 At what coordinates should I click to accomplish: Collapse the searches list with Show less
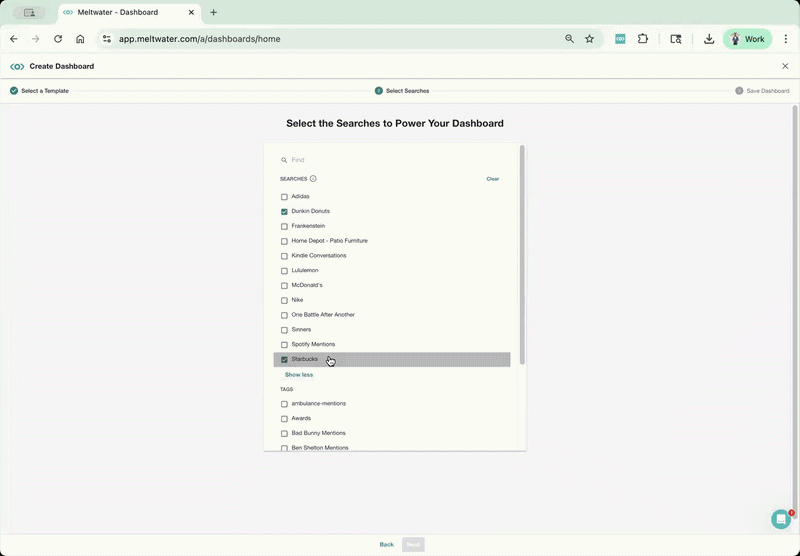point(299,375)
